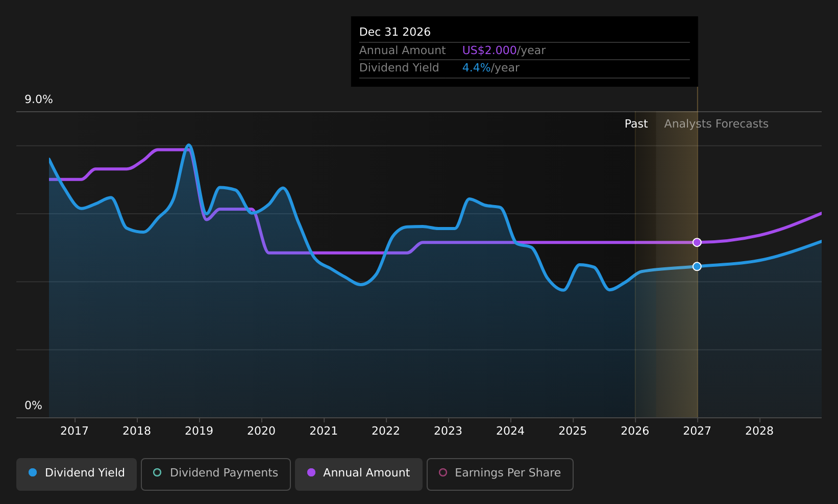Click the Past region label
This screenshot has height=504, width=838.
tap(636, 124)
